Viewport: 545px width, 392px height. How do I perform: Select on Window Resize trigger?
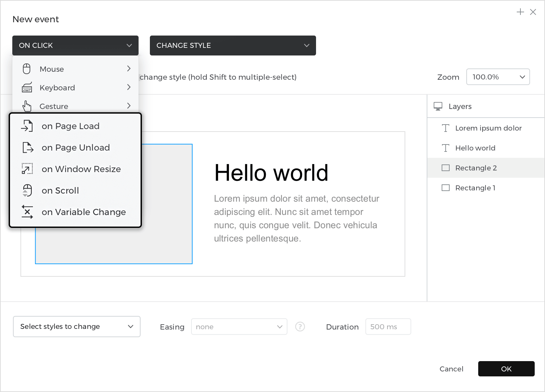point(75,169)
